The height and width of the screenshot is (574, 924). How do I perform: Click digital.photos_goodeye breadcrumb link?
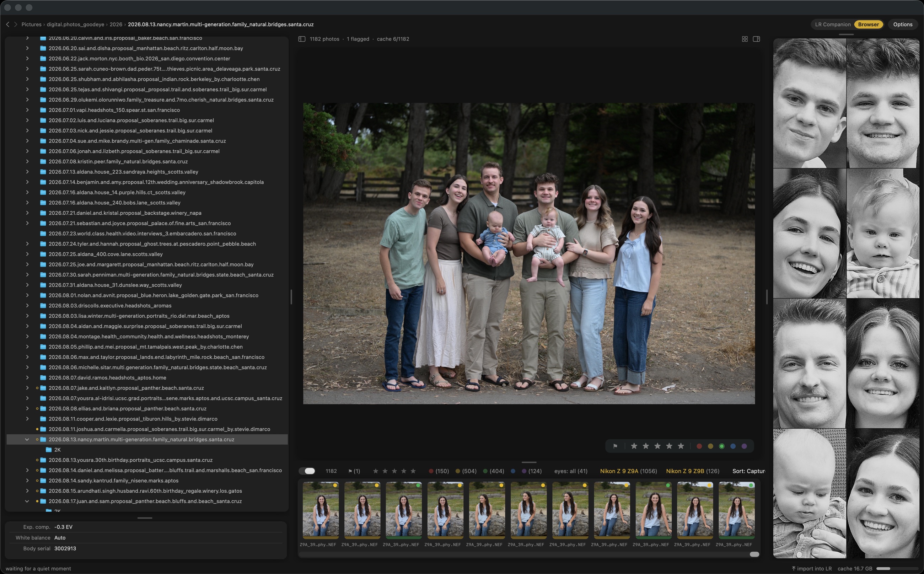[x=76, y=24]
